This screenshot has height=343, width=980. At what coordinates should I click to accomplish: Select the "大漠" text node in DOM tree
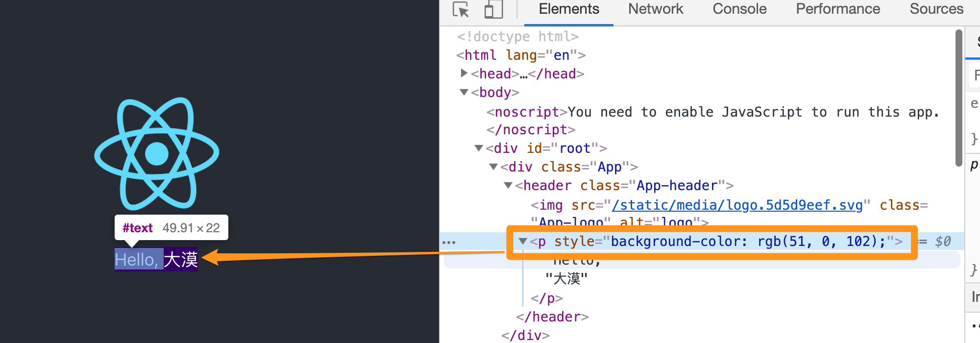coord(566,279)
